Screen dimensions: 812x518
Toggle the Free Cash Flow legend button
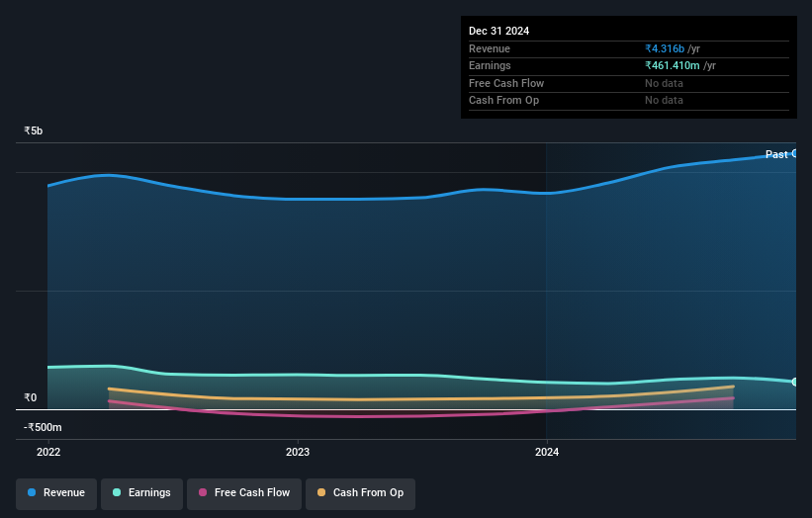click(x=244, y=493)
